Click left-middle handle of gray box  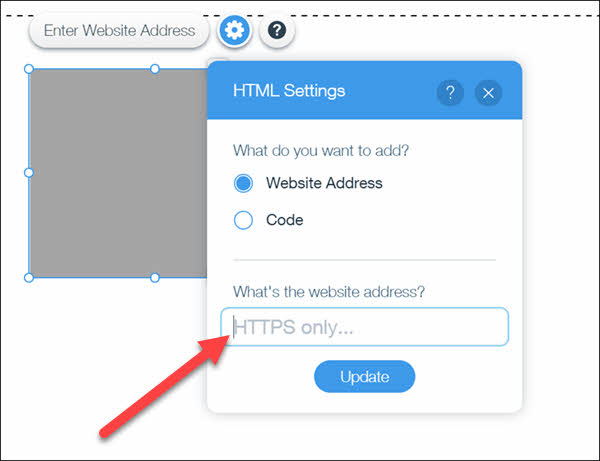tap(29, 173)
